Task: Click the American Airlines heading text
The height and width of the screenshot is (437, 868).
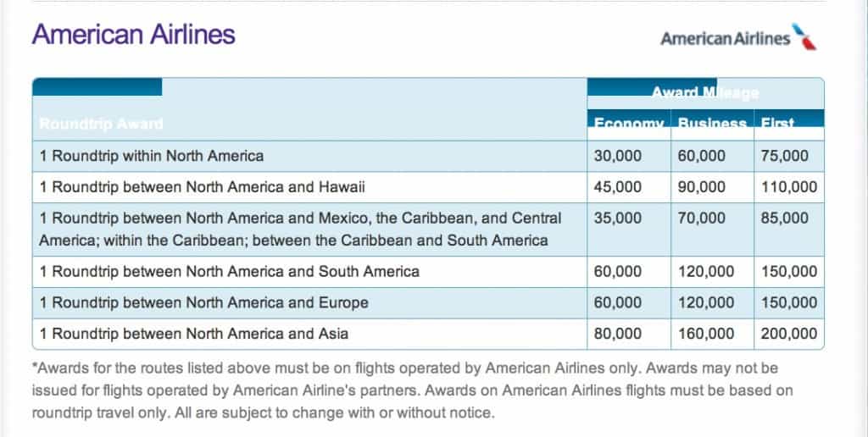Action: point(133,34)
